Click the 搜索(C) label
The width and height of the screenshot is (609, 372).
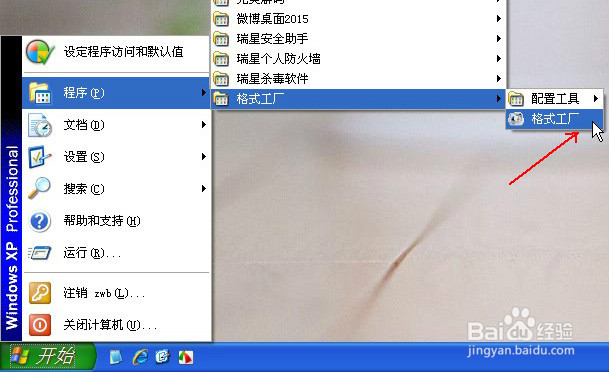click(84, 189)
